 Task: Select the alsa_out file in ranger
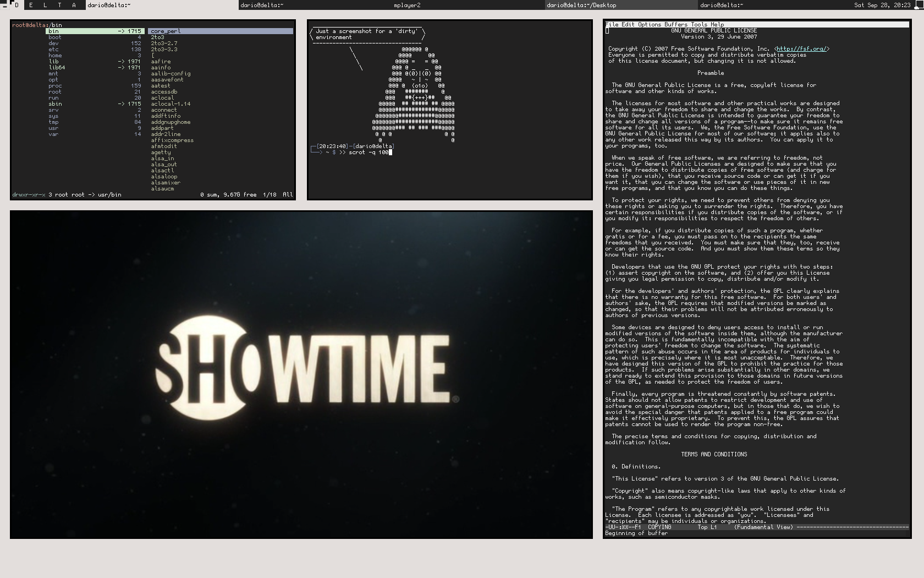coord(164,165)
